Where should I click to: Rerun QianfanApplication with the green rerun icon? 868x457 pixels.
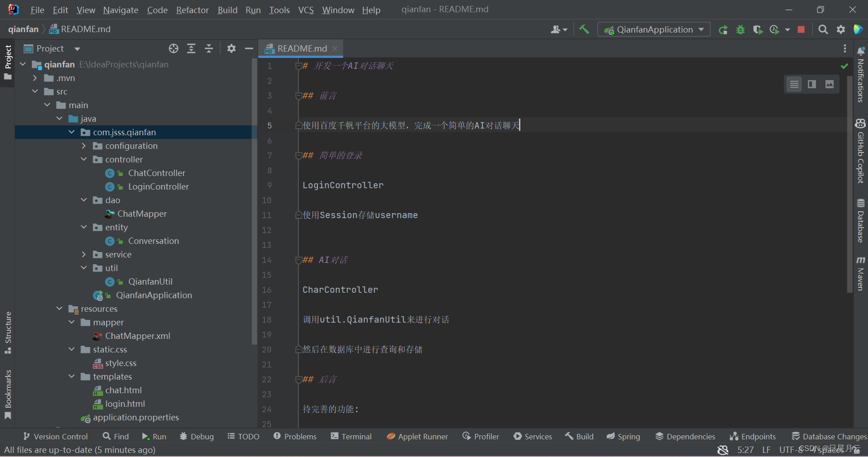click(x=723, y=29)
